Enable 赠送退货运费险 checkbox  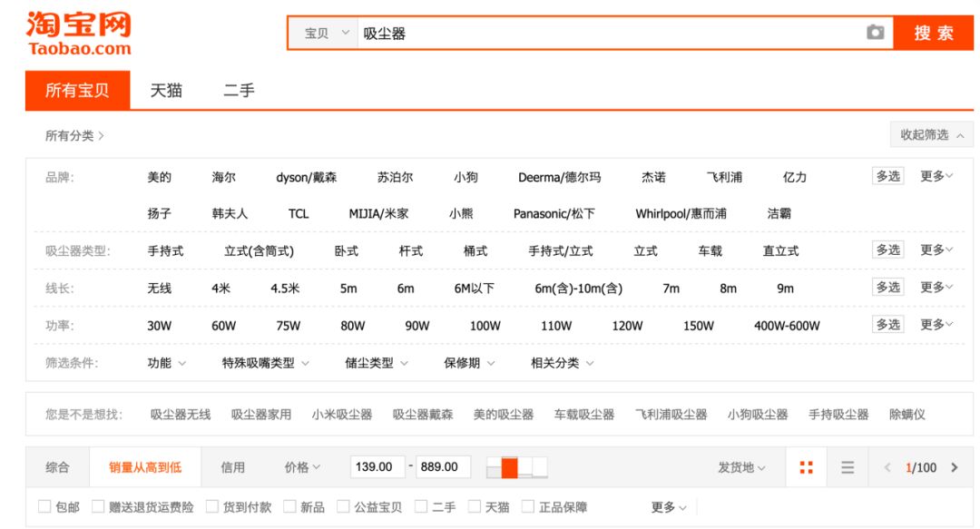[98, 506]
